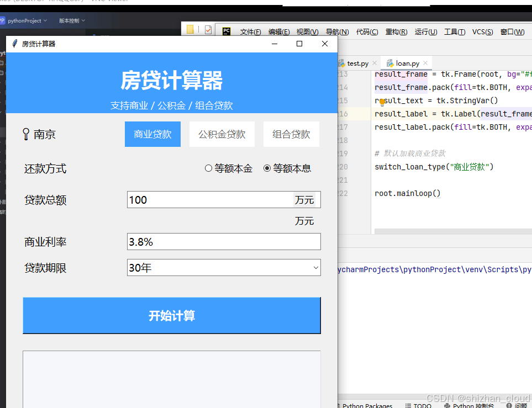532x408 pixels.
Task: Select the 等额本息 repayment option
Action: click(287, 168)
